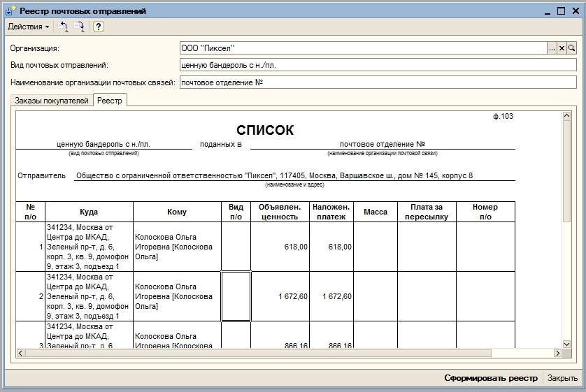Click the vertical scrollbar up arrow

(566, 116)
